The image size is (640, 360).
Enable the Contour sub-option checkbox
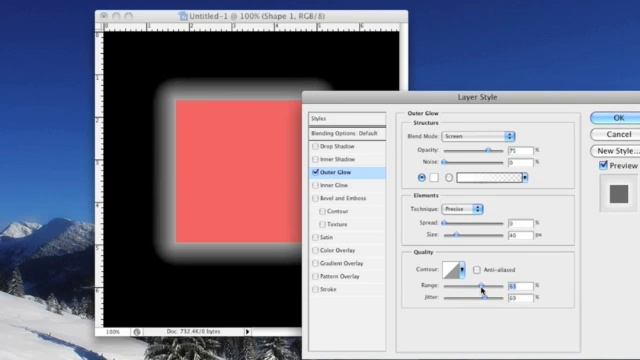pyautogui.click(x=322, y=211)
